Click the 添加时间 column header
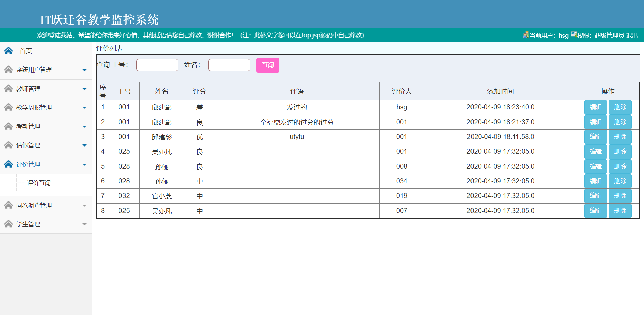Viewport: 644px width, 315px height. coord(500,91)
